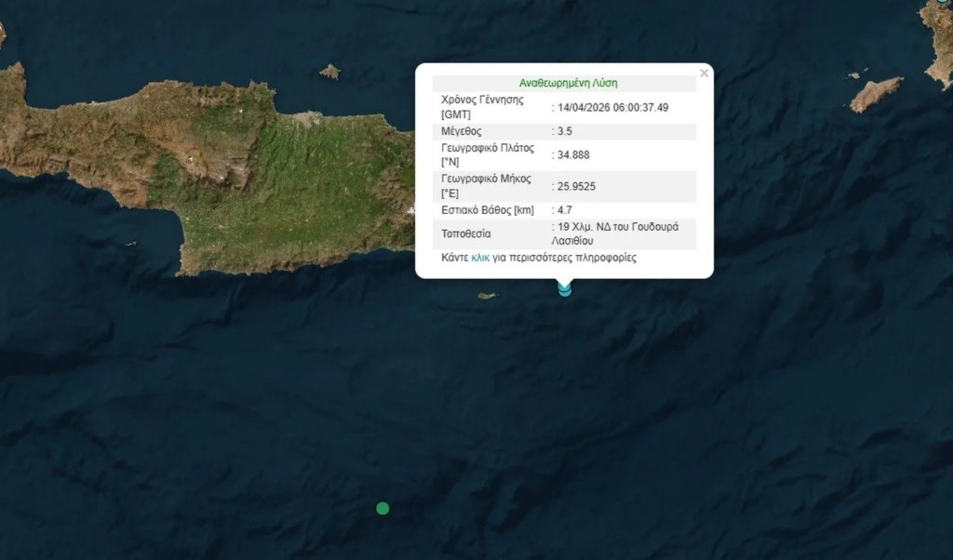The width and height of the screenshot is (953, 560).
Task: Close the earthquake info popup
Action: coord(705,73)
